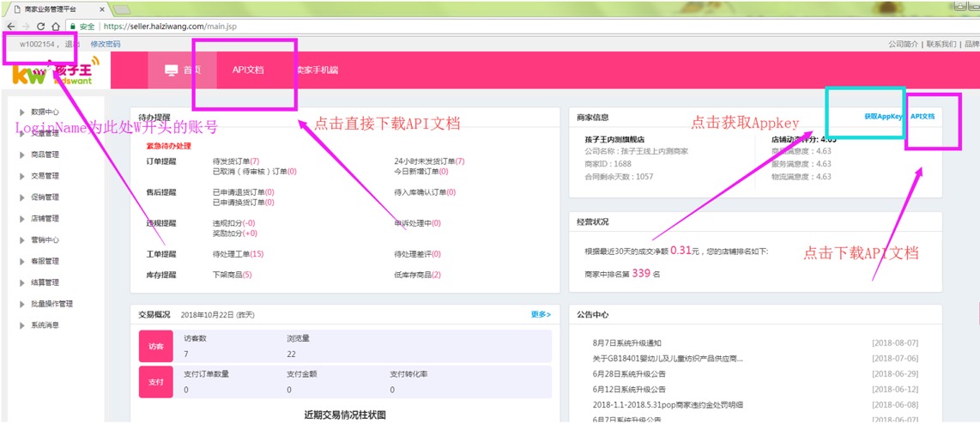Click the browser forward arrow
The height and width of the screenshot is (424, 980).
click(25, 27)
